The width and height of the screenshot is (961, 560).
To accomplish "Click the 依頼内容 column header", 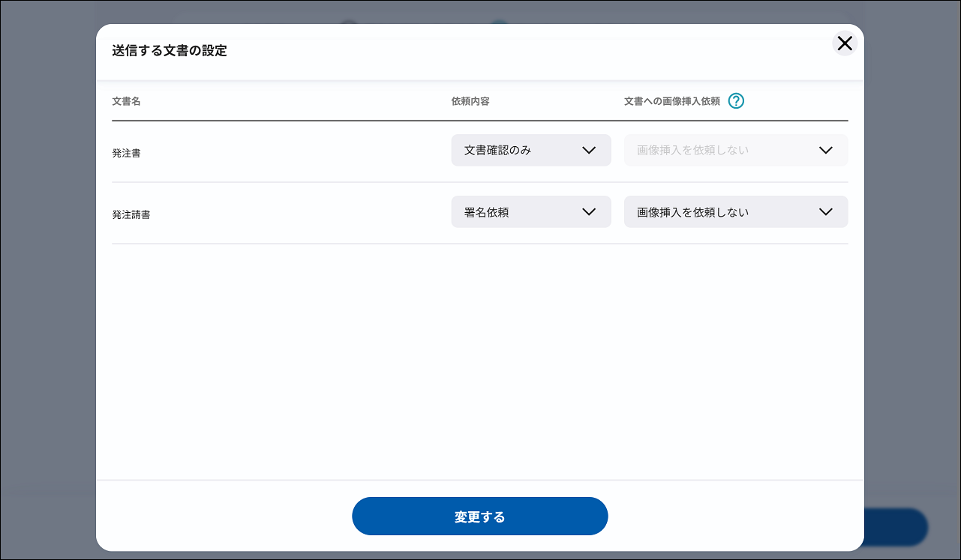I will click(470, 101).
